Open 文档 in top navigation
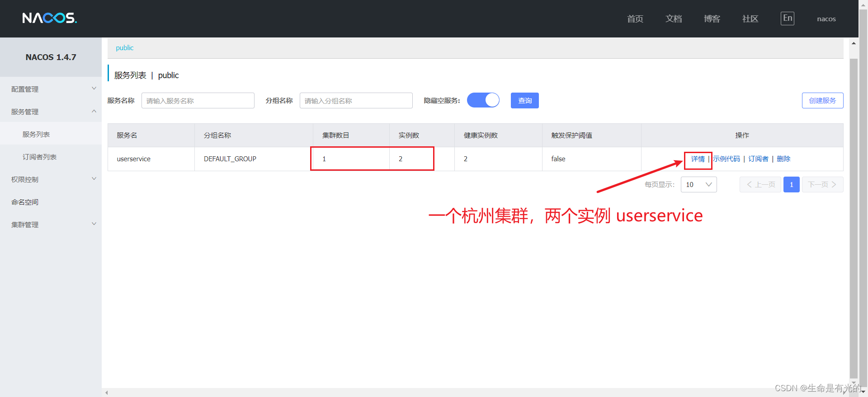Screen dimensions: 868x397 pos(674,19)
